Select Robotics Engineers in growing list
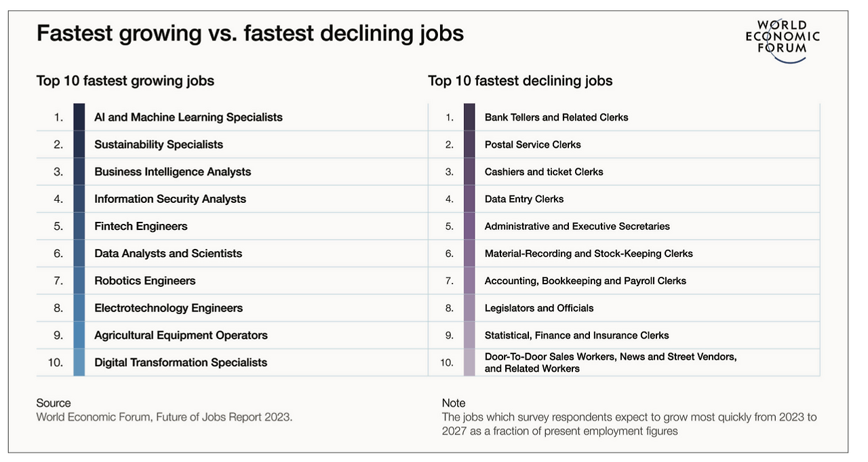This screenshot has width=868, height=462. (x=145, y=281)
